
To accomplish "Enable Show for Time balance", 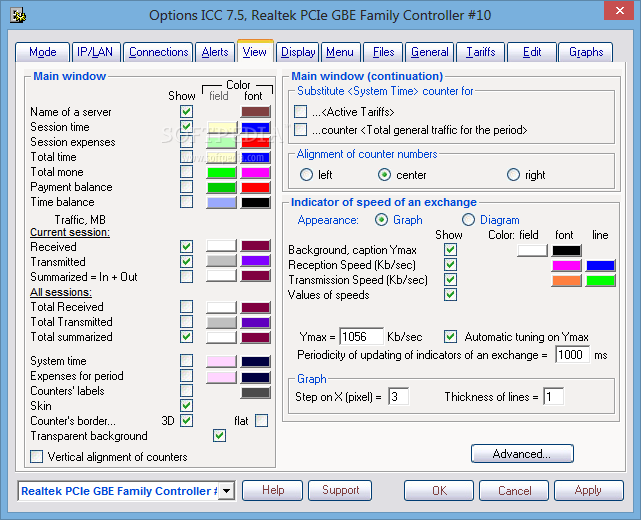I will coord(186,202).
